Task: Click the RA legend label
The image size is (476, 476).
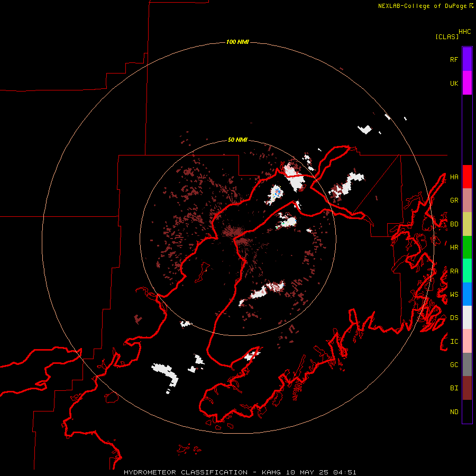Action: click(x=454, y=271)
